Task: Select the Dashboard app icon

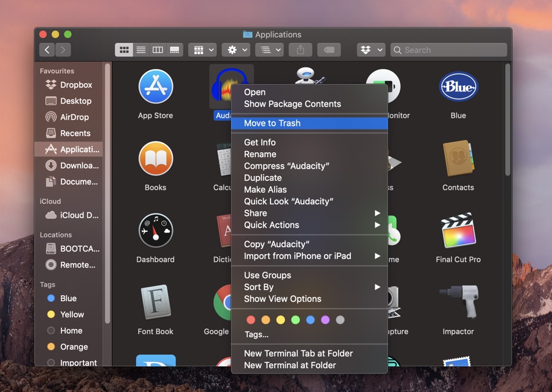Action: (156, 231)
